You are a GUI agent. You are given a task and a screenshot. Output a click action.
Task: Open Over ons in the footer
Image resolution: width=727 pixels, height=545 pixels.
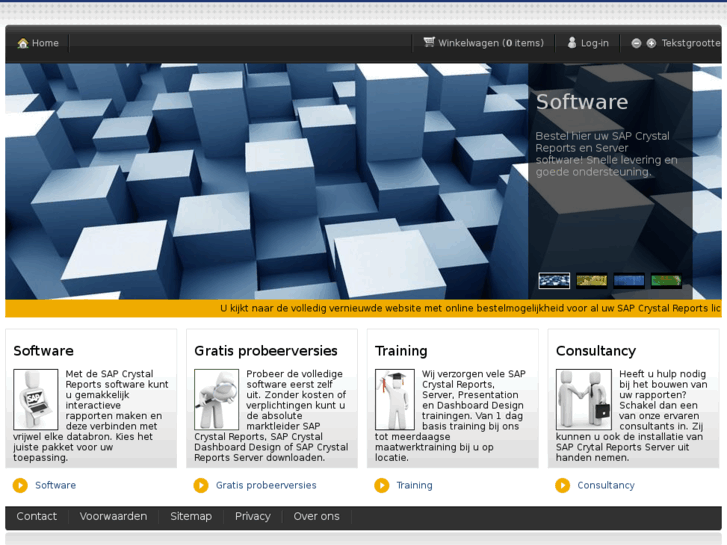pos(316,516)
